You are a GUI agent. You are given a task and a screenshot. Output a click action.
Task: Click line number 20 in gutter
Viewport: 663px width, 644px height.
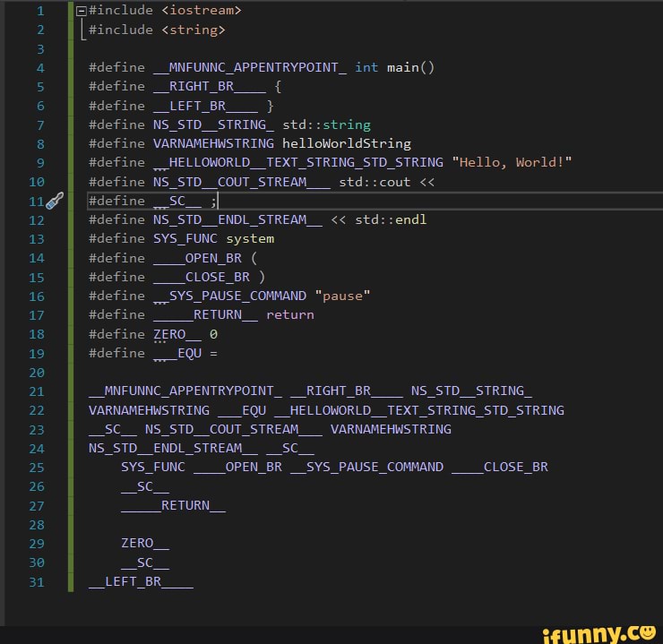(x=37, y=373)
